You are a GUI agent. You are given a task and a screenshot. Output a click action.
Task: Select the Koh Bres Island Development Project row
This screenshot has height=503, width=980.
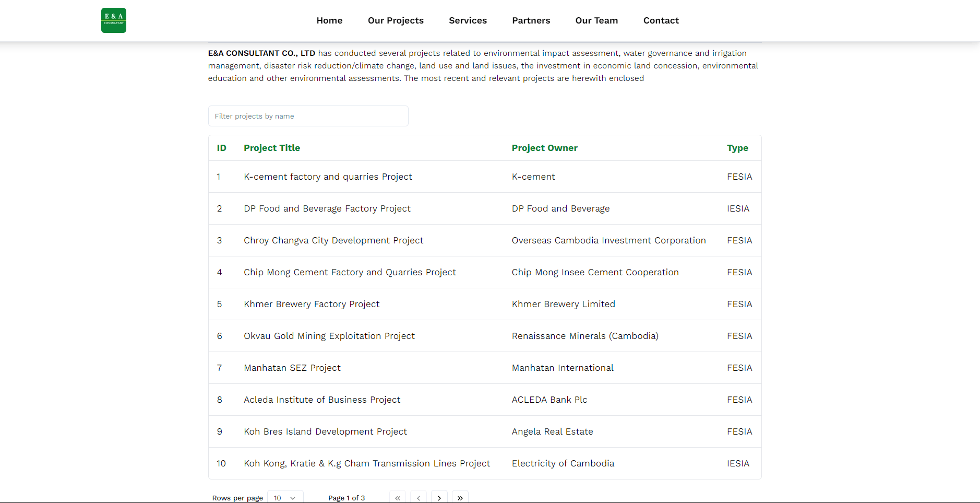coord(325,431)
